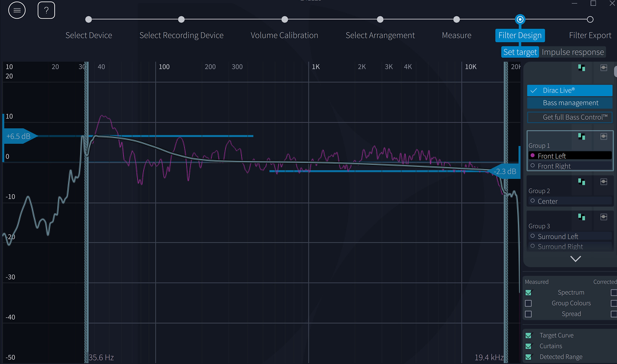Uncheck the Measured Spectrum checkbox
The height and width of the screenshot is (364, 617).
(528, 292)
